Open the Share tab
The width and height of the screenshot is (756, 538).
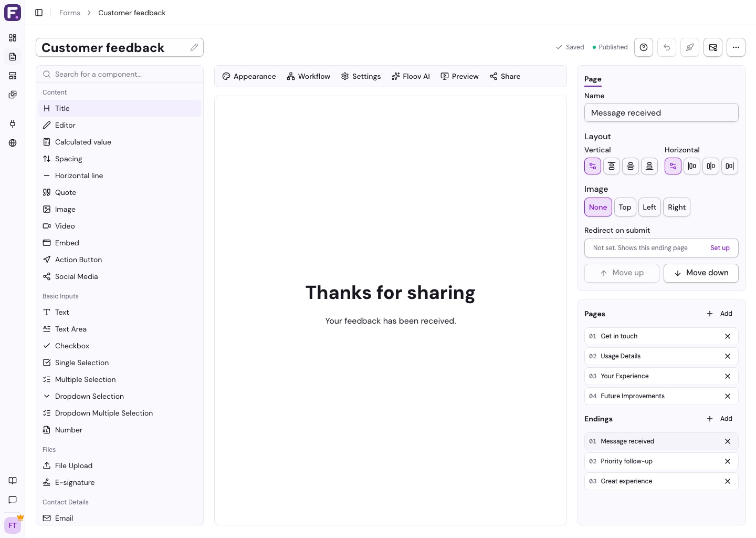[505, 76]
